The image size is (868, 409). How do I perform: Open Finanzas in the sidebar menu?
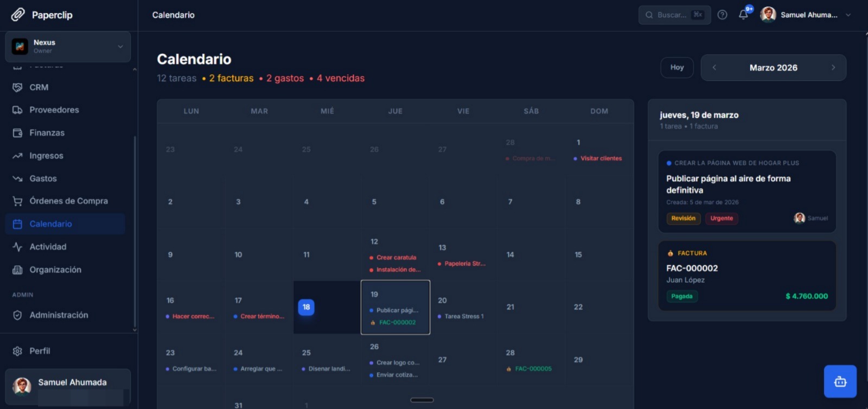click(47, 133)
